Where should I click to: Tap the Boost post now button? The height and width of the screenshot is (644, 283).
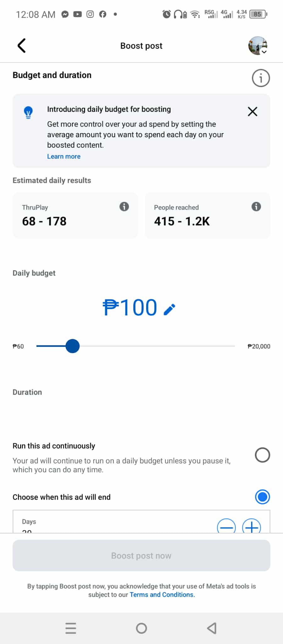click(x=141, y=555)
